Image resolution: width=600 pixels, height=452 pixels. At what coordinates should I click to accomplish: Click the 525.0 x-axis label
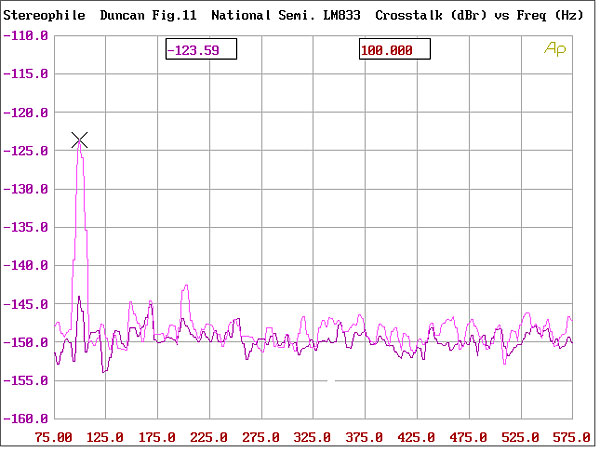click(x=520, y=437)
